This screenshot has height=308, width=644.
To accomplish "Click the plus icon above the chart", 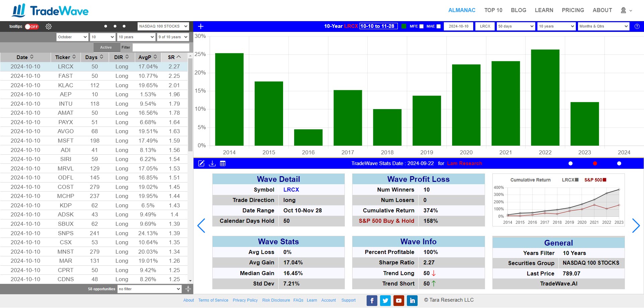I will coord(201,27).
